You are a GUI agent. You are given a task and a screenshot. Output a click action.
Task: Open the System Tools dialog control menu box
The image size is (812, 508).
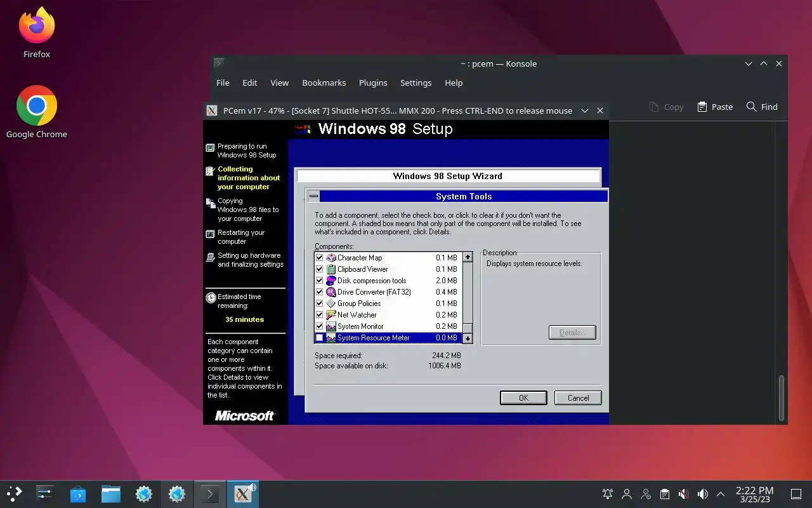[313, 196]
